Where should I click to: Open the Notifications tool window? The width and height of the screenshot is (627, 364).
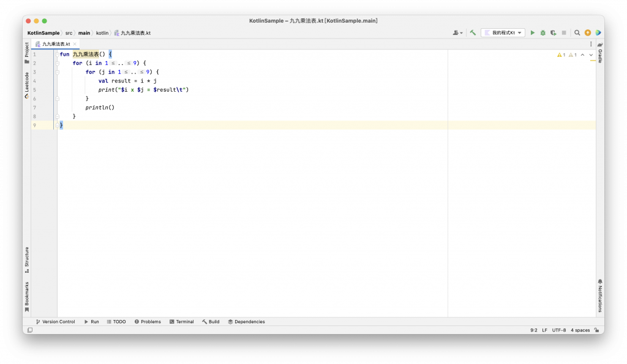point(600,295)
